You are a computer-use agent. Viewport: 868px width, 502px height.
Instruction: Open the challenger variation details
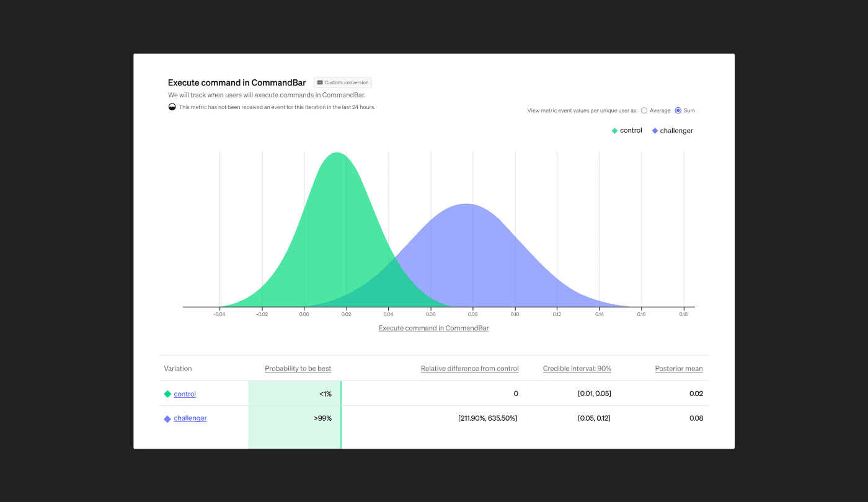(x=190, y=418)
